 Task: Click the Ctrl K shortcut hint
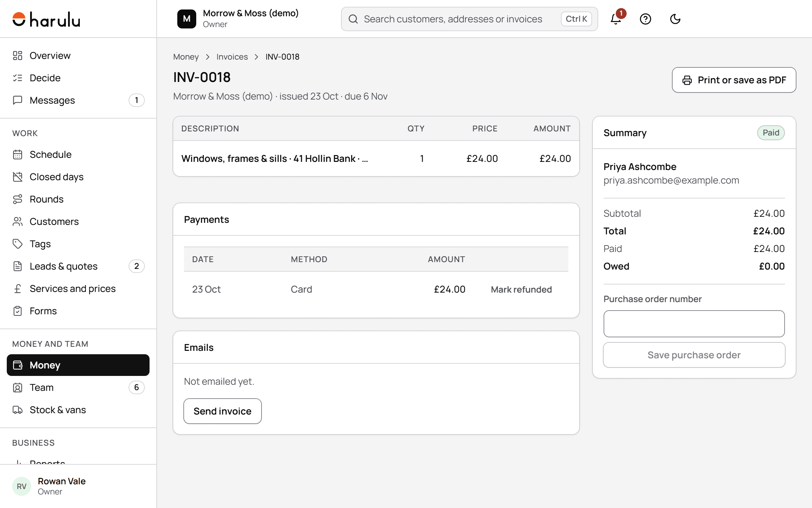click(576, 19)
